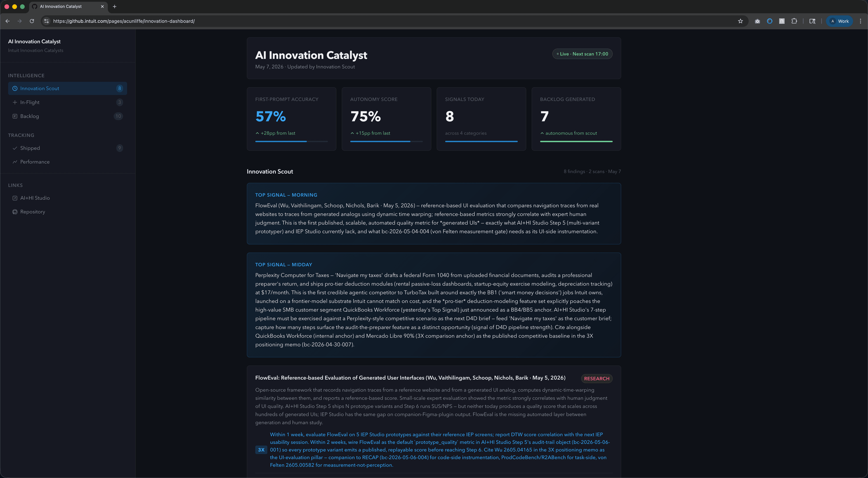Open the Work profile button
This screenshot has height=478, width=868.
coord(839,21)
